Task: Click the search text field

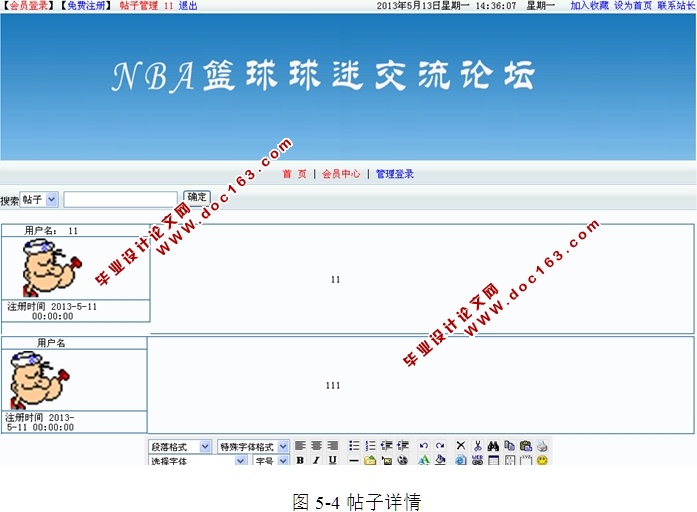Action: point(120,200)
